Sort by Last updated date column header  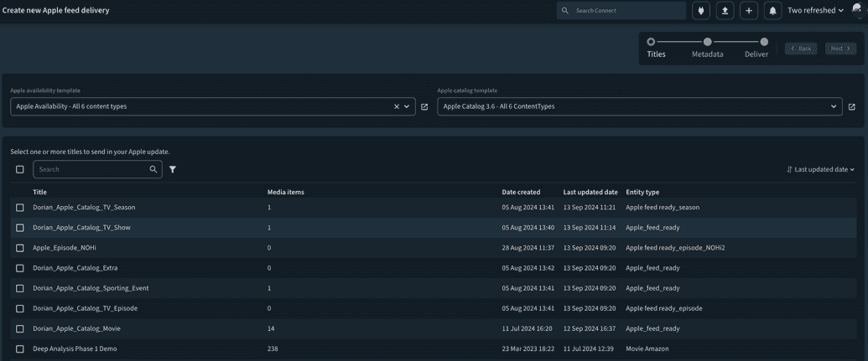pyautogui.click(x=590, y=193)
